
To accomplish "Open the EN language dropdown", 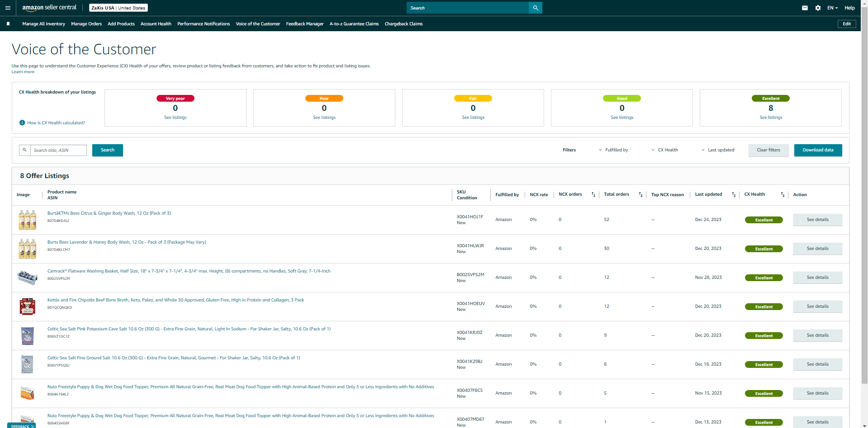I will [832, 8].
